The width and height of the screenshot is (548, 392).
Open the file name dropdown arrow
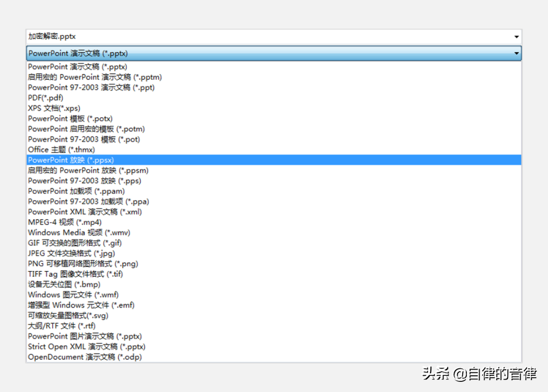pyautogui.click(x=517, y=37)
